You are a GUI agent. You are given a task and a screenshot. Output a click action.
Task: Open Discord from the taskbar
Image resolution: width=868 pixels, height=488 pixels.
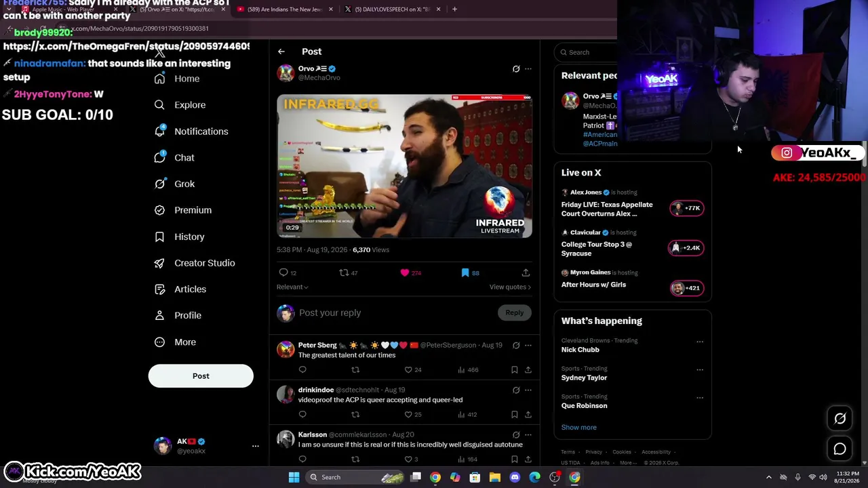[x=515, y=477]
